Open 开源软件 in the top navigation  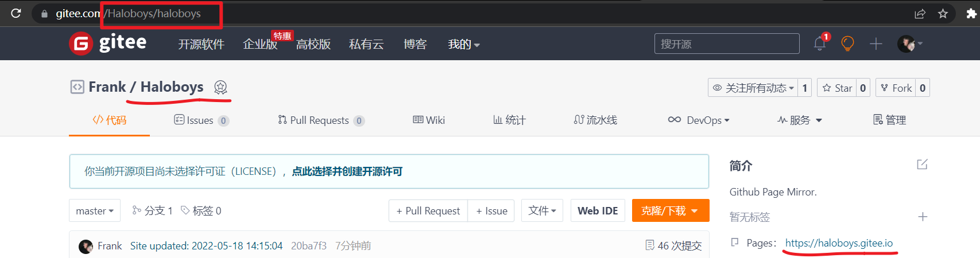(201, 44)
